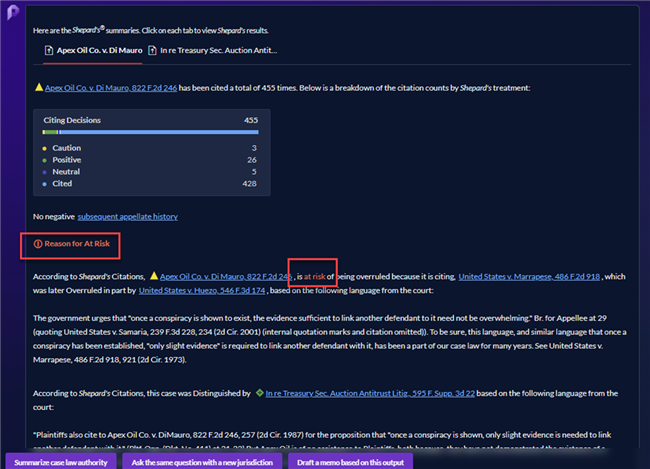This screenshot has height=469, width=650.
Task: Click the purple P logo icon
Action: click(x=12, y=12)
